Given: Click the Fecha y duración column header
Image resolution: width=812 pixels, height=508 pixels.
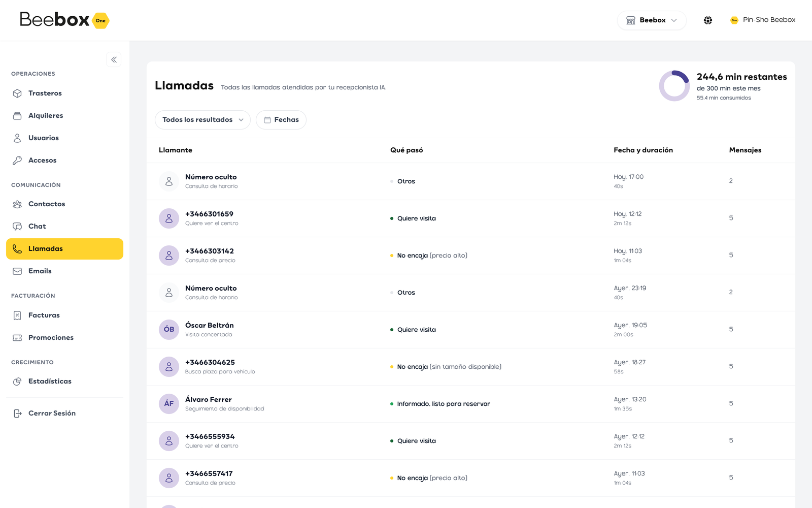Looking at the screenshot, I should 643,150.
